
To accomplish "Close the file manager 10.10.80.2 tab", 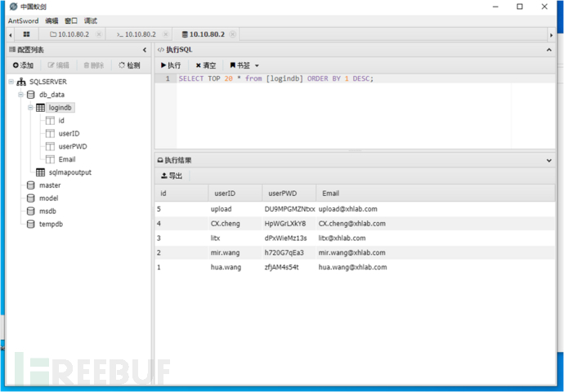I will 99,34.
